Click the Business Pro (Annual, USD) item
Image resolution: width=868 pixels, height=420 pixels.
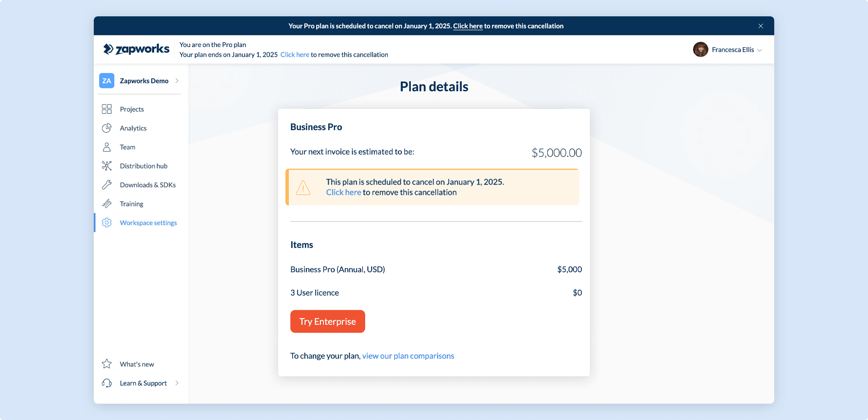(338, 269)
